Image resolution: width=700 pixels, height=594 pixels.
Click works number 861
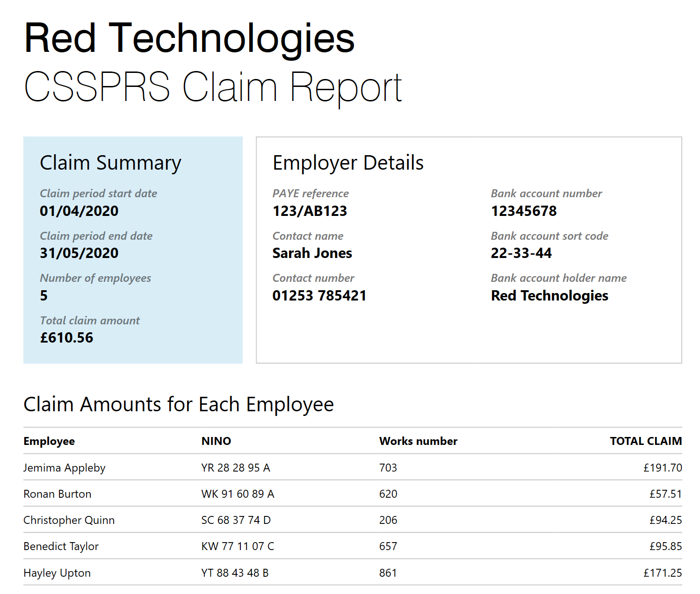(x=388, y=573)
